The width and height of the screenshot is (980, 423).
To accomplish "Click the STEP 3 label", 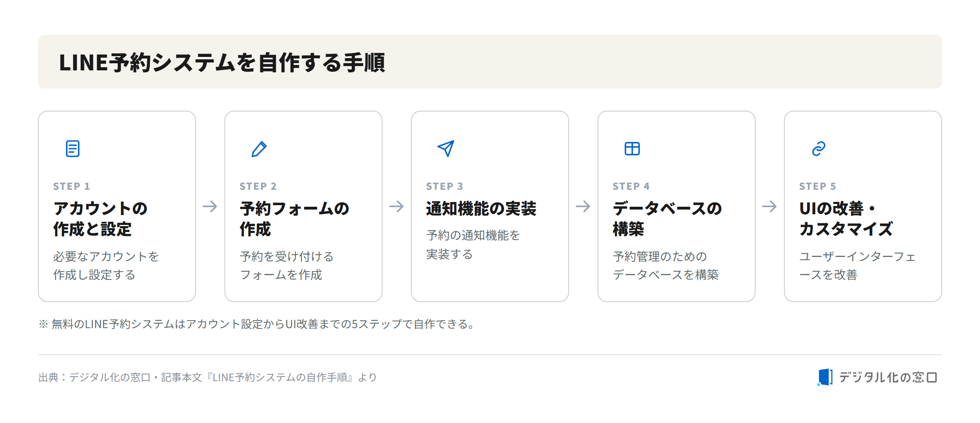I will click(445, 186).
